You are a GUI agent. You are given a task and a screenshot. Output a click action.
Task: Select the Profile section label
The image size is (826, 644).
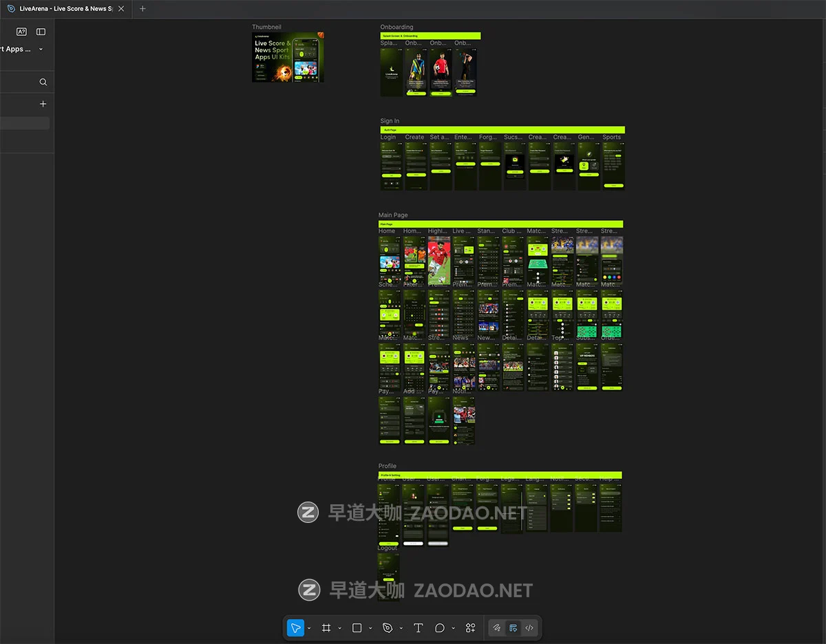pyautogui.click(x=388, y=466)
